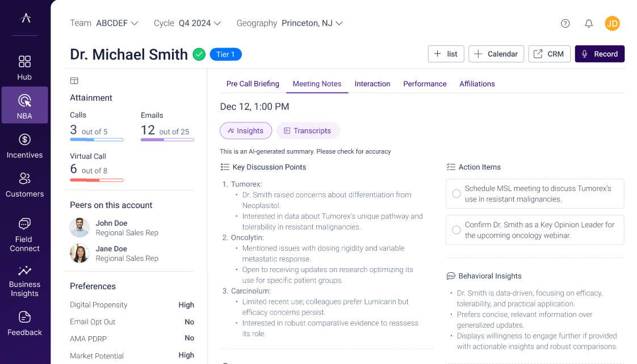Open the CRM external link button

(549, 54)
